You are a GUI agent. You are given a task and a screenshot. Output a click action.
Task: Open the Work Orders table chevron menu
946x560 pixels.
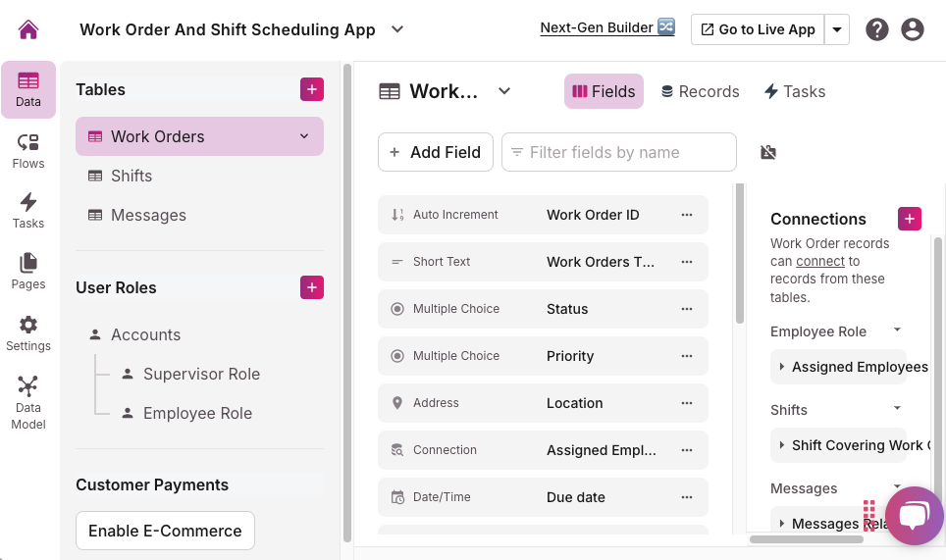(304, 136)
